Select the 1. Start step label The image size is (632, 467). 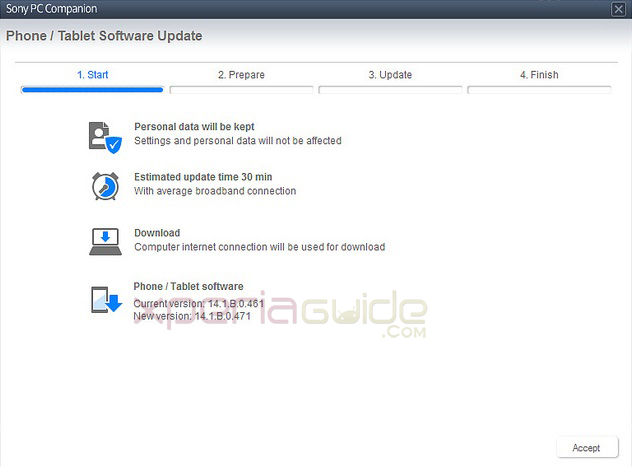[x=92, y=75]
